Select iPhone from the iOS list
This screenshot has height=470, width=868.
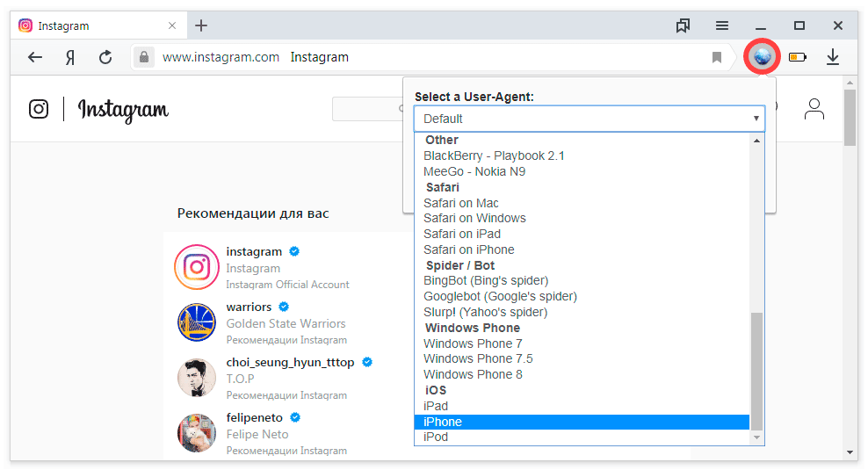click(x=443, y=422)
